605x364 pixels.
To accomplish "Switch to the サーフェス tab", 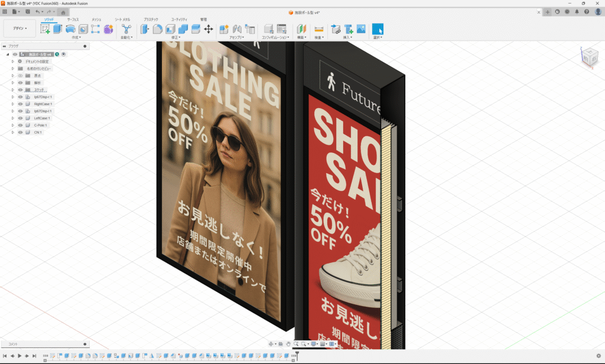I will pos(73,19).
